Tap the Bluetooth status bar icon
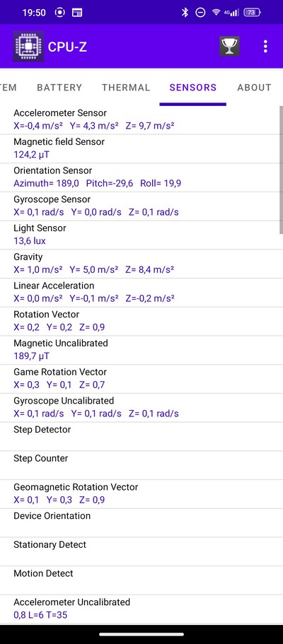This screenshot has width=283, height=644. pyautogui.click(x=185, y=13)
